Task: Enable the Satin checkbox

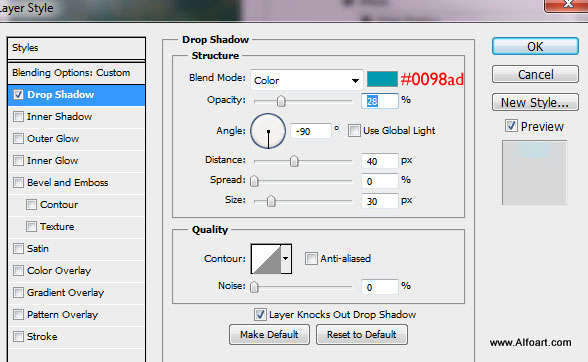Action: point(18,249)
